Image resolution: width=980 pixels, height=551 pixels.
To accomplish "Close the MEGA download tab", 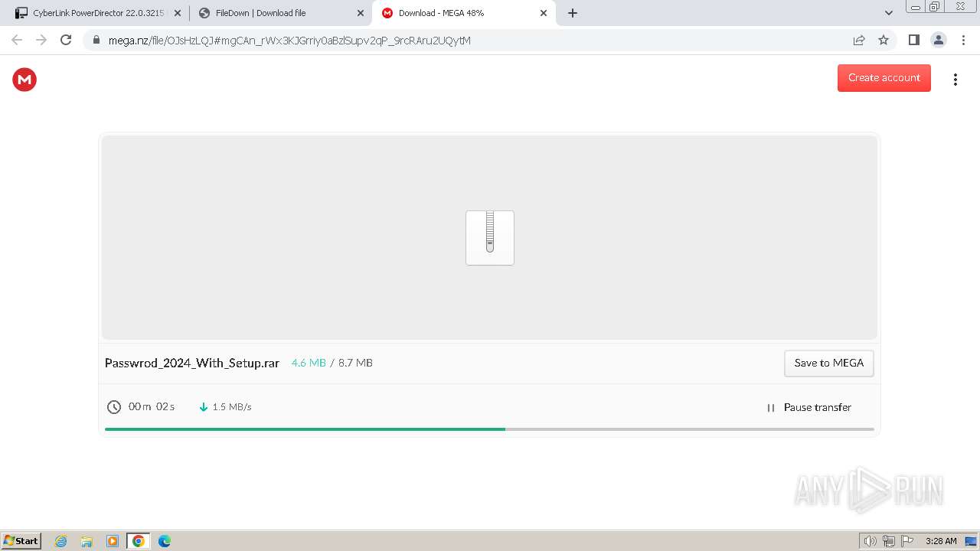I will [x=544, y=13].
